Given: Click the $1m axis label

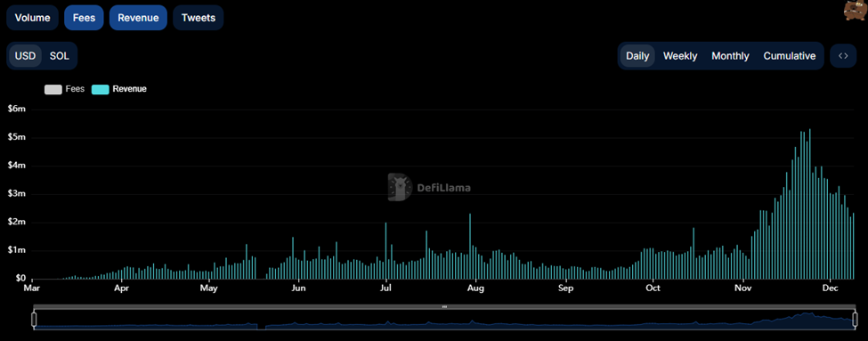Looking at the screenshot, I should coord(17,250).
